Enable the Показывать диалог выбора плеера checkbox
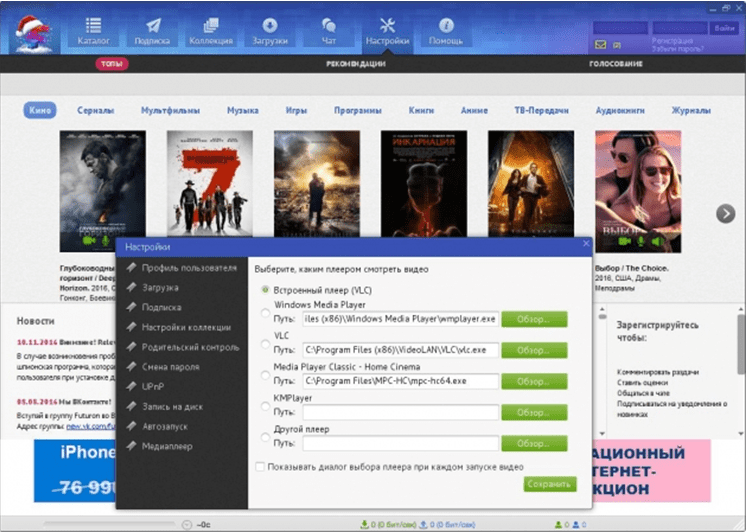Screen dimensions: 747x532 pos(261,466)
